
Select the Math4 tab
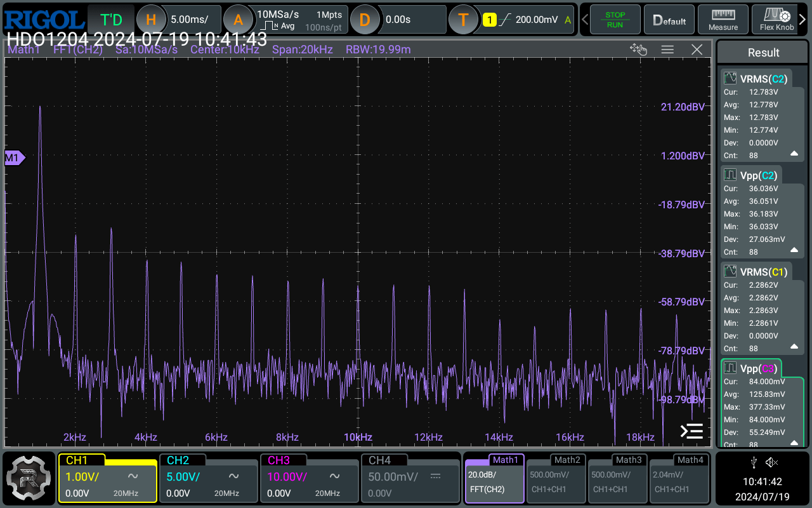click(679, 478)
